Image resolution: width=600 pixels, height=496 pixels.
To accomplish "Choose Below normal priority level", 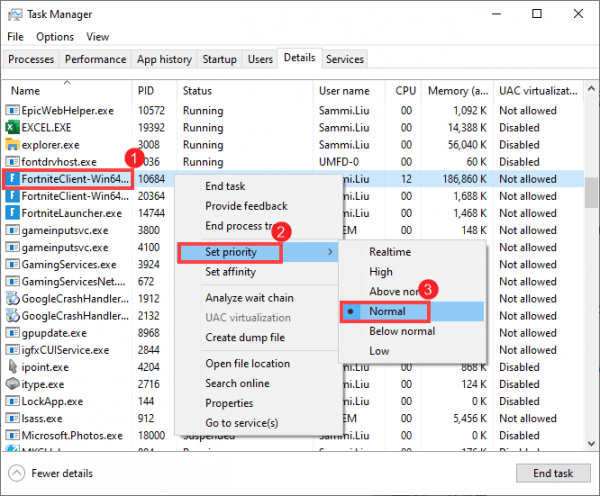I will pyautogui.click(x=401, y=331).
